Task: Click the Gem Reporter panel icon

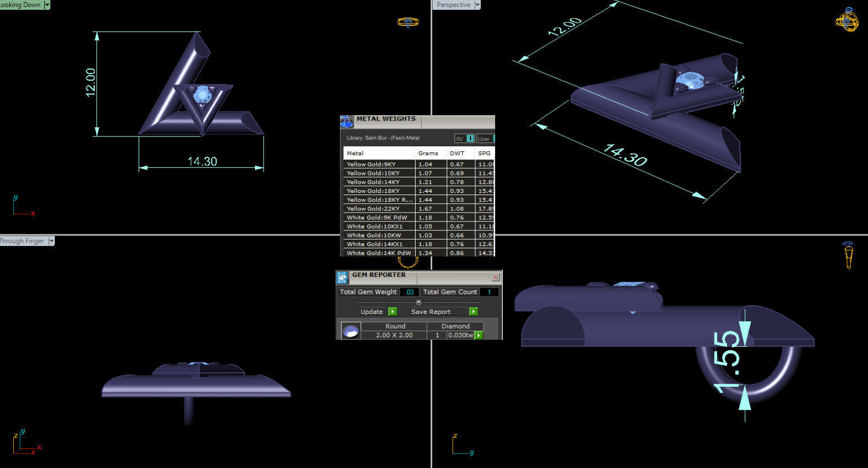Action: tap(343, 277)
